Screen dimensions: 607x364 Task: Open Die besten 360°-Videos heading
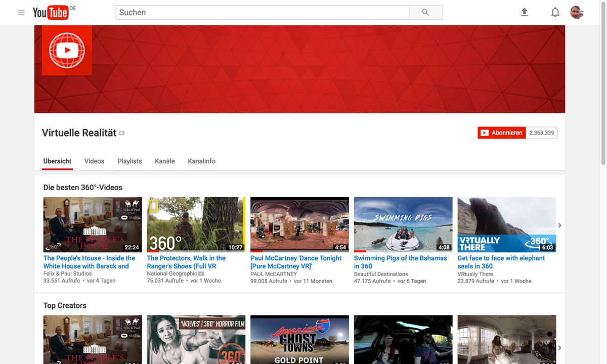pos(83,188)
